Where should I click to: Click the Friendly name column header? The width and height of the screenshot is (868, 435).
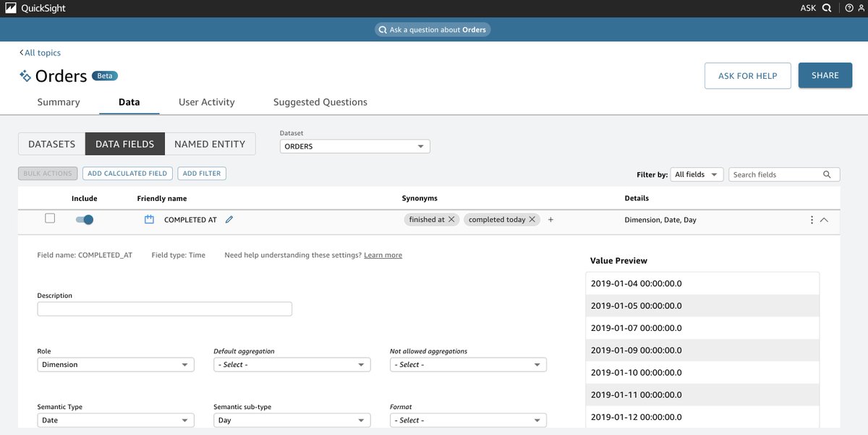(x=162, y=198)
